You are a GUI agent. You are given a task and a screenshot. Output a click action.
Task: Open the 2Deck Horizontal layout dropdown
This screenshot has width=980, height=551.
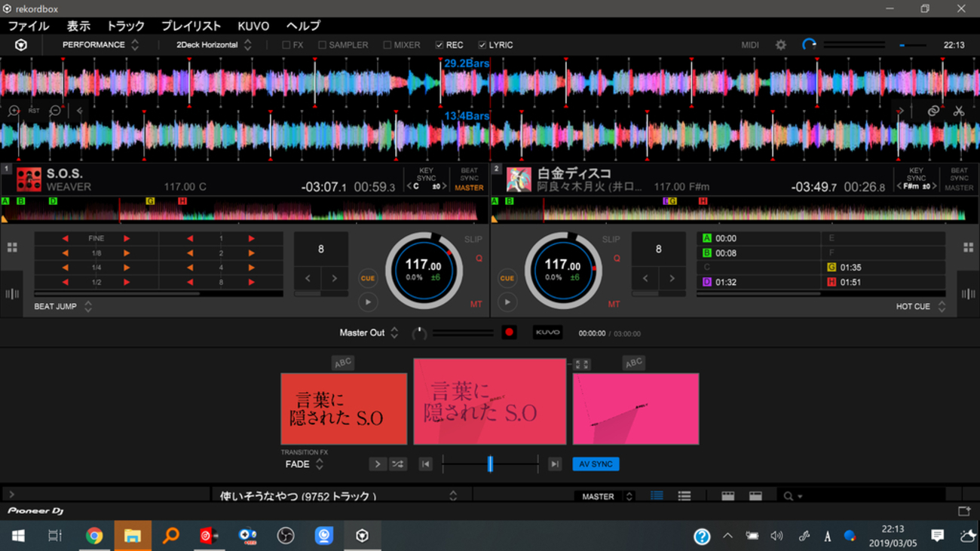tap(213, 45)
